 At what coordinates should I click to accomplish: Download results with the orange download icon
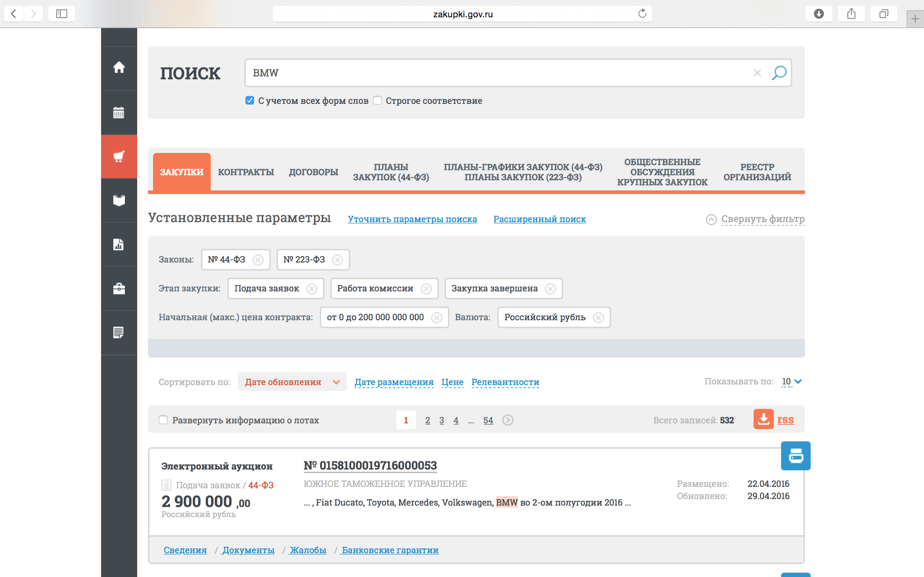763,419
